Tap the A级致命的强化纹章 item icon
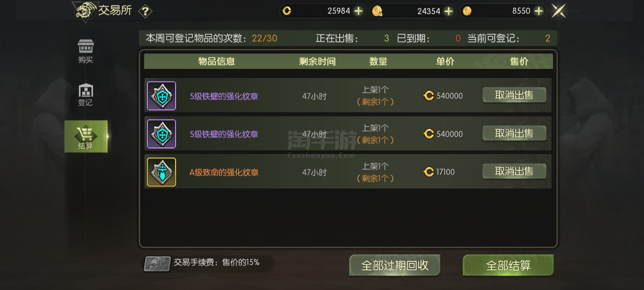Screen dimensions: 644x290 click(162, 172)
